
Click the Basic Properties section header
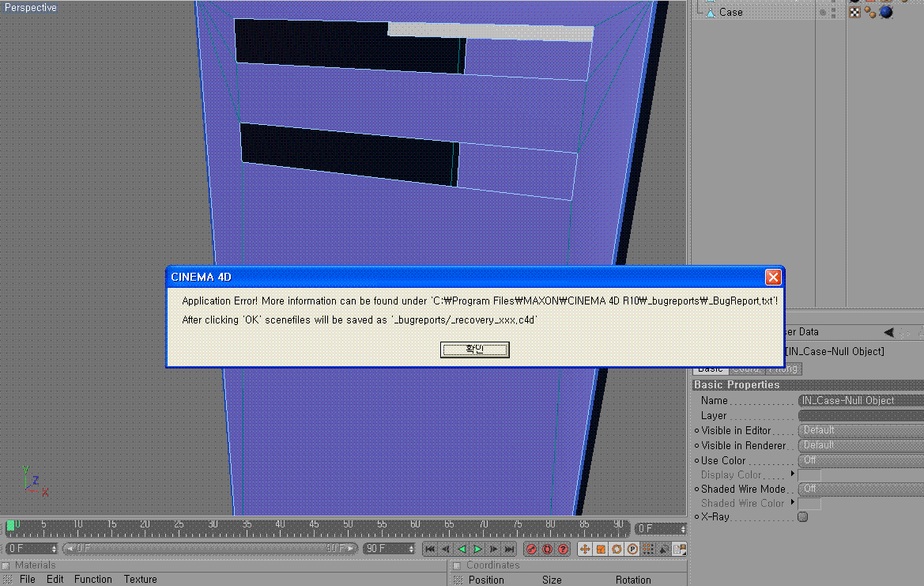(x=808, y=385)
